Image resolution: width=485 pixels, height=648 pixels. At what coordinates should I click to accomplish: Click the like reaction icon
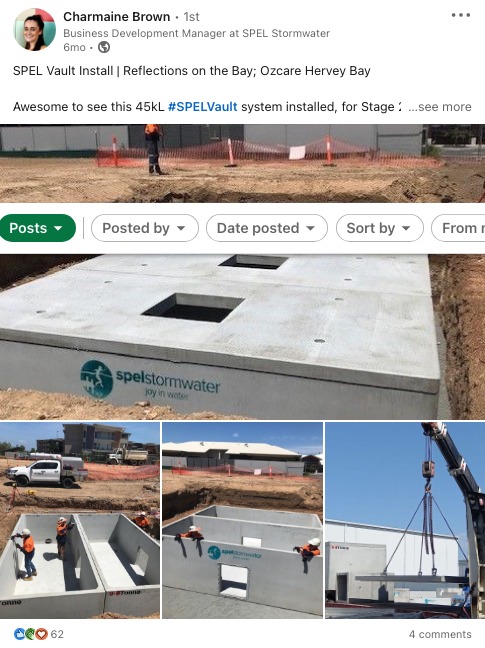pyautogui.click(x=19, y=634)
